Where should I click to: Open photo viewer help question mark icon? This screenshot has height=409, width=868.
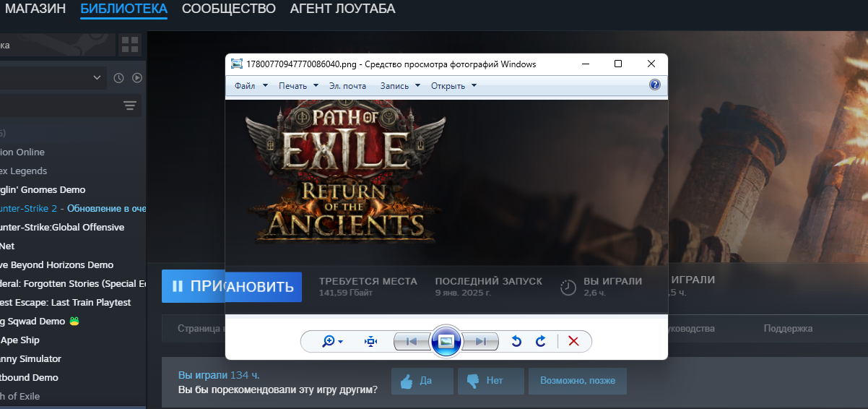point(655,85)
